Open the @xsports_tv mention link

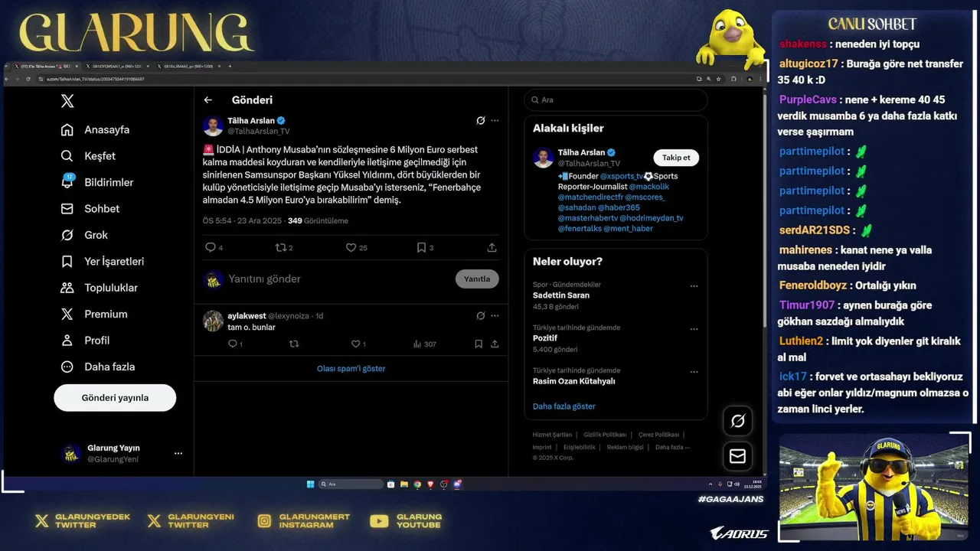[x=622, y=176]
